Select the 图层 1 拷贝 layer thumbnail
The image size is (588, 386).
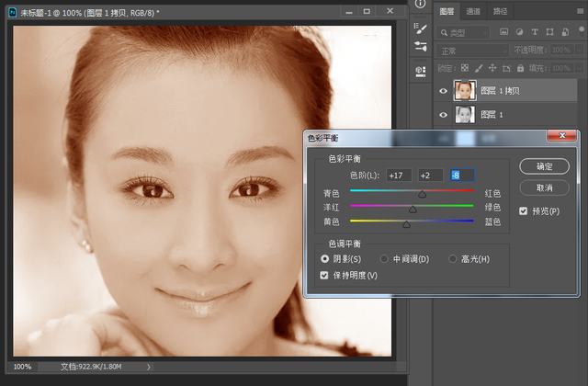point(465,90)
